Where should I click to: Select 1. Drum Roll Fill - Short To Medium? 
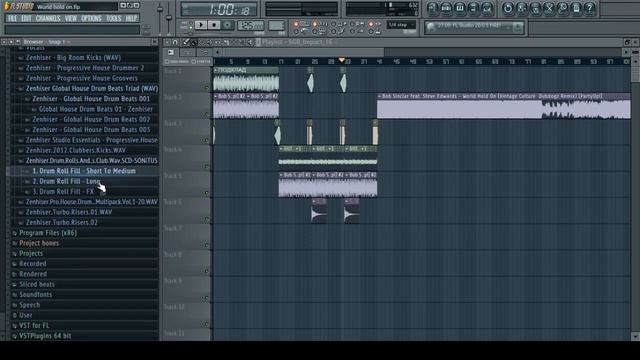[x=84, y=171]
